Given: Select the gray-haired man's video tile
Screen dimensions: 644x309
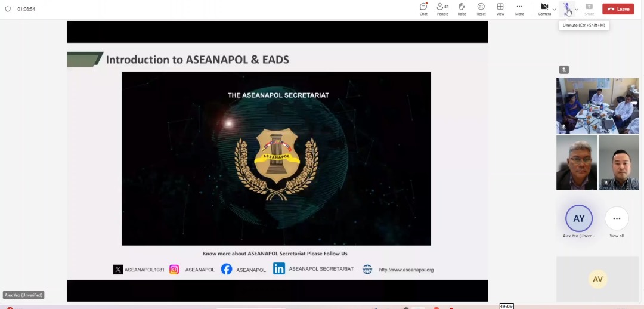Looking at the screenshot, I should point(577,162).
